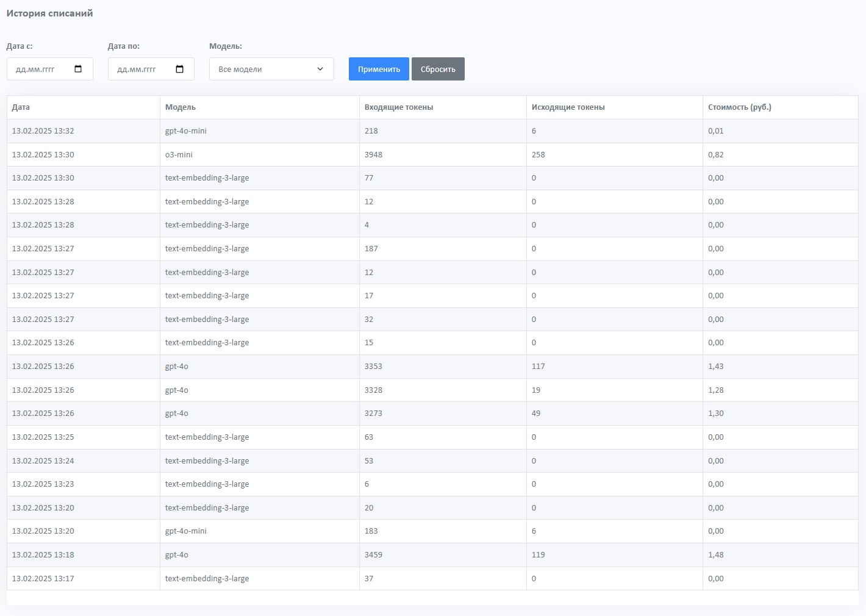Open calendar picker in 'Дата по' field
The image size is (866, 616).
(x=179, y=69)
